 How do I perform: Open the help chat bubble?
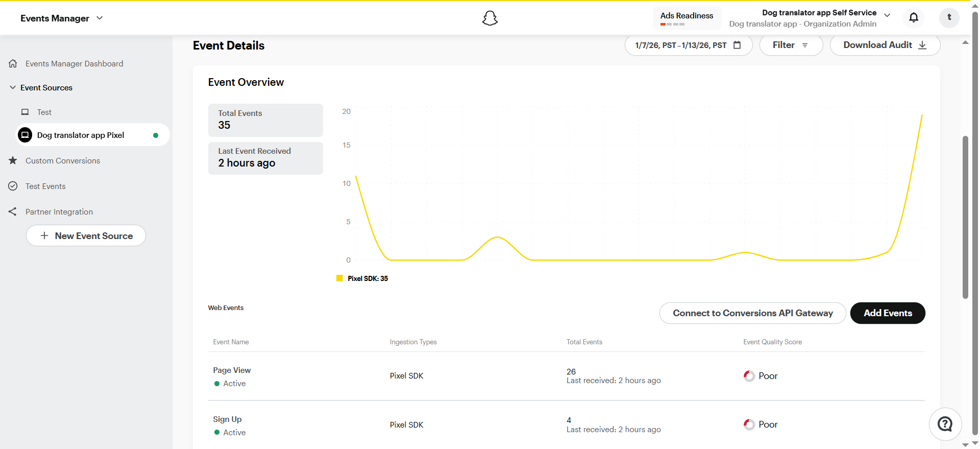point(945,424)
